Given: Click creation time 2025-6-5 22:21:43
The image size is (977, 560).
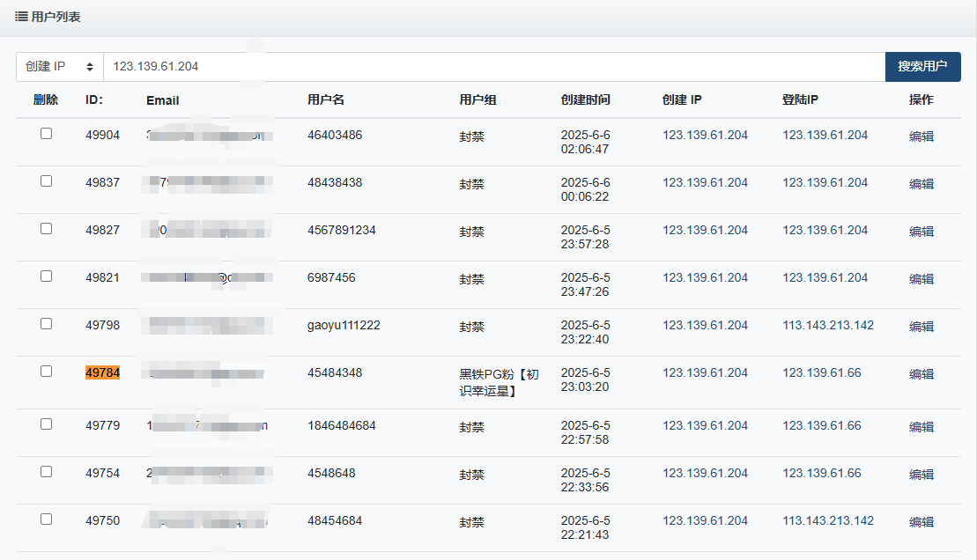Looking at the screenshot, I should click(x=585, y=527).
